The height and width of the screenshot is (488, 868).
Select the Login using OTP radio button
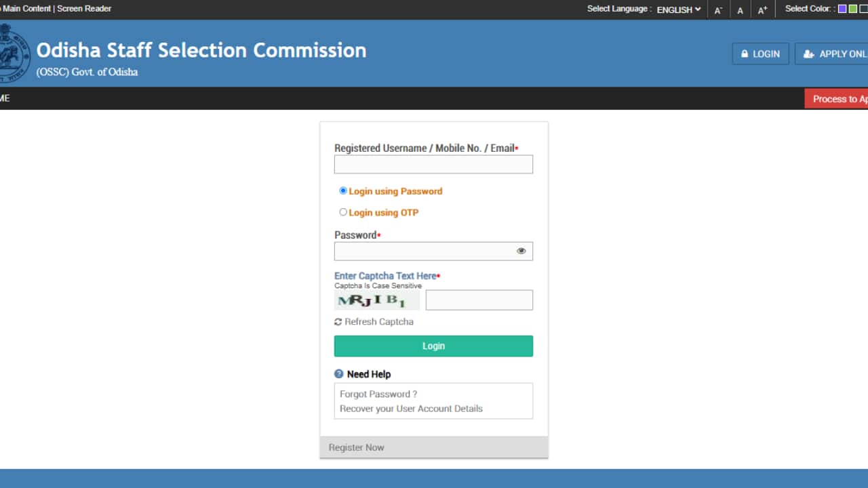[x=343, y=212]
